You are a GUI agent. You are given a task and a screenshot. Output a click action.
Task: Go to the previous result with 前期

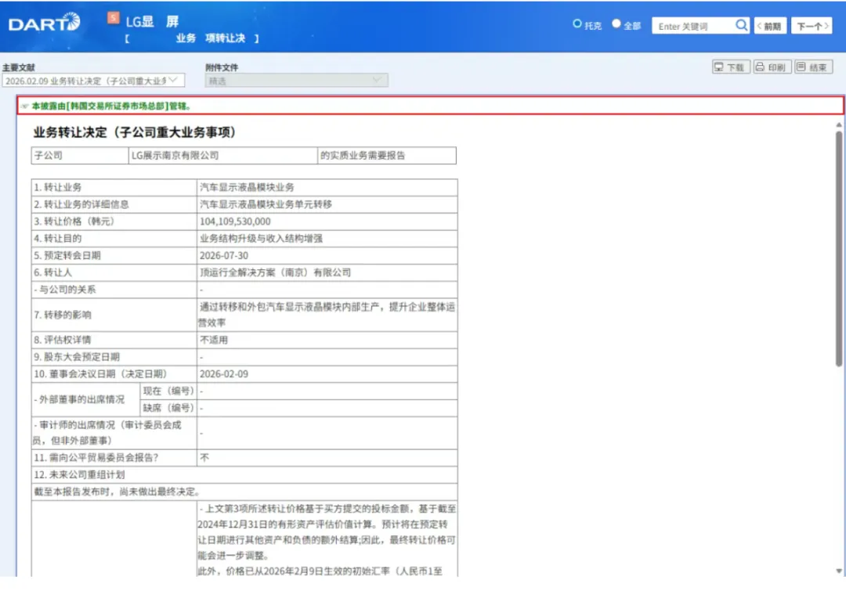click(x=771, y=26)
